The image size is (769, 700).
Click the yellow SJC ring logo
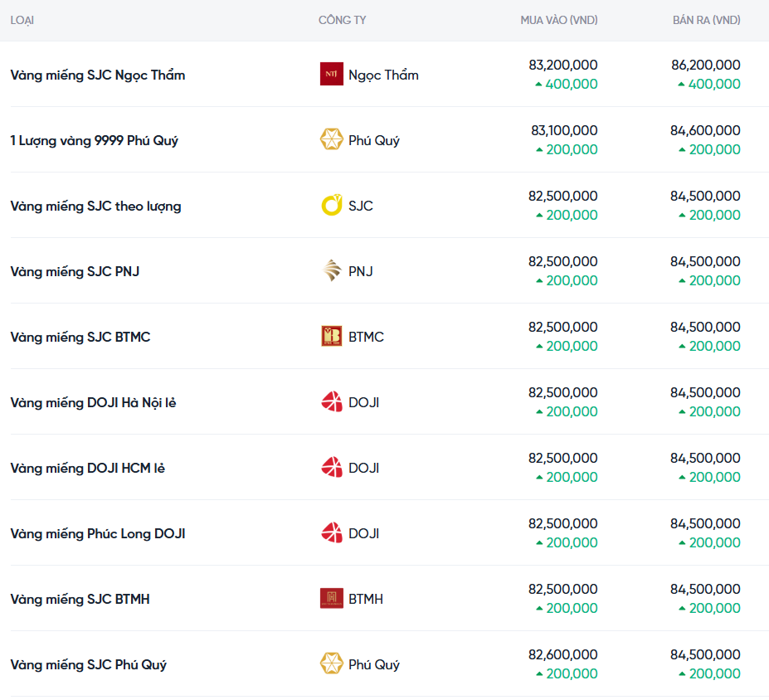click(x=331, y=206)
